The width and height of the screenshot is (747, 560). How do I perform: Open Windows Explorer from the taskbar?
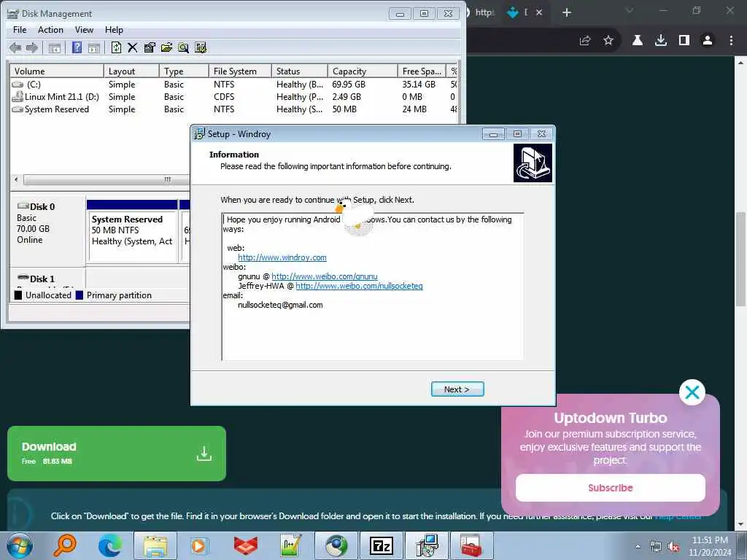coord(155,545)
